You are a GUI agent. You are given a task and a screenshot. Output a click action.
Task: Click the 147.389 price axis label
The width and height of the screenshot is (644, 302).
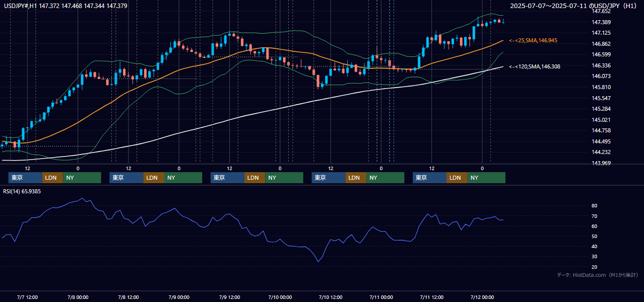tap(602, 22)
